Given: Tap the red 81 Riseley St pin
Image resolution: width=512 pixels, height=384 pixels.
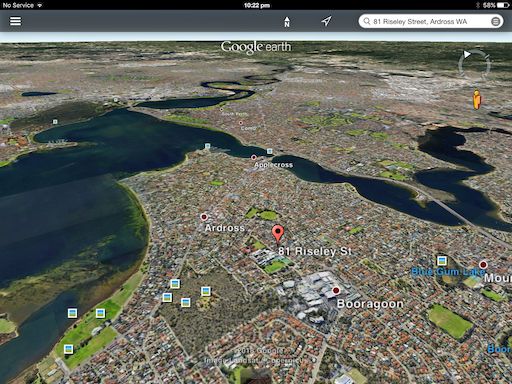Looking at the screenshot, I should pos(278,233).
